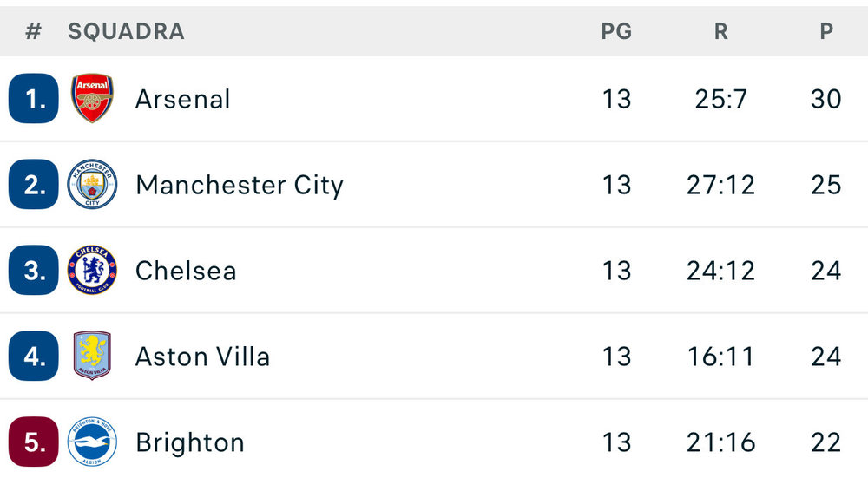The image size is (868, 478).
Task: Click the blue position 1 badge
Action: pos(34,98)
